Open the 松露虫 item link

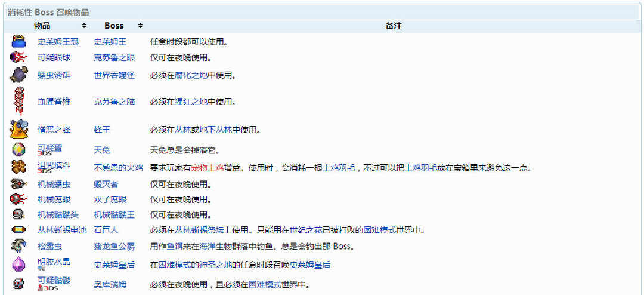pyautogui.click(x=49, y=247)
